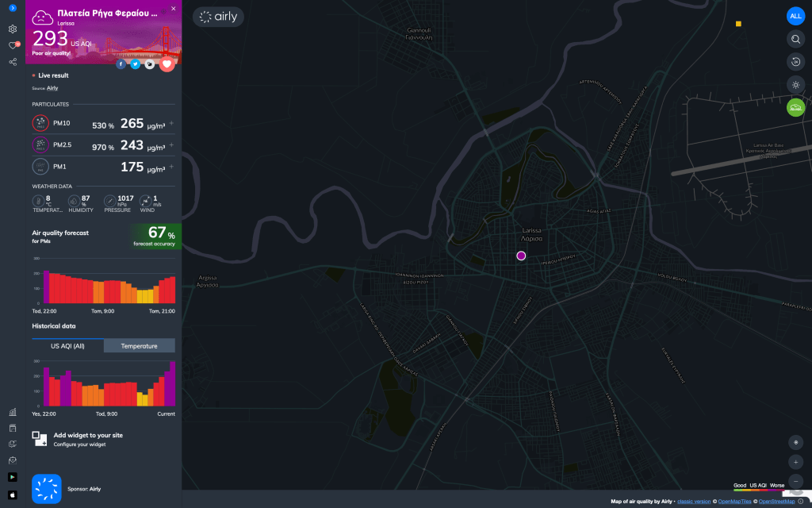Open the share icon in left sidebar

13,61
